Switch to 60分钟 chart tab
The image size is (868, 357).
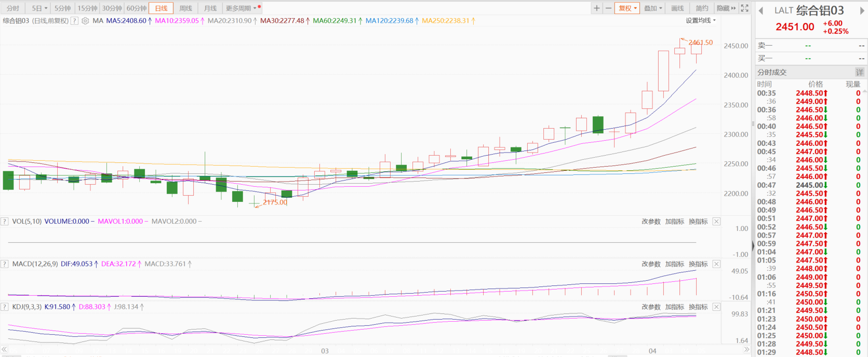point(137,8)
